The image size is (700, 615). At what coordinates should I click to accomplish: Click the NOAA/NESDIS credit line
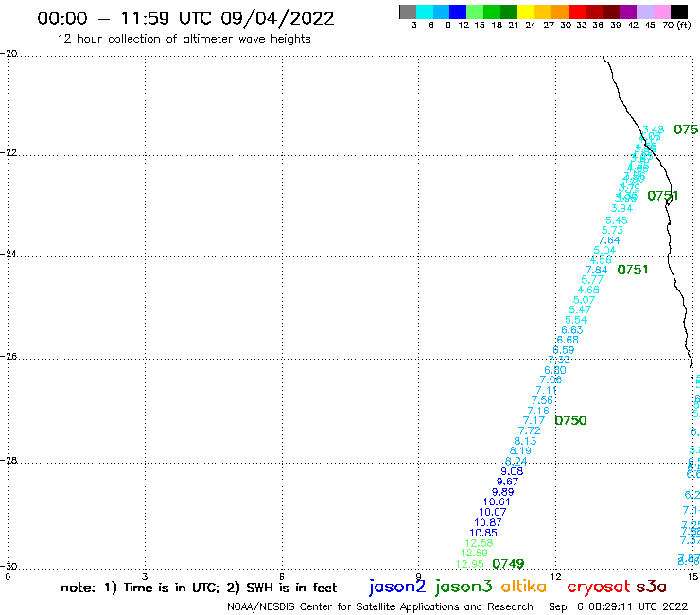pyautogui.click(x=380, y=606)
